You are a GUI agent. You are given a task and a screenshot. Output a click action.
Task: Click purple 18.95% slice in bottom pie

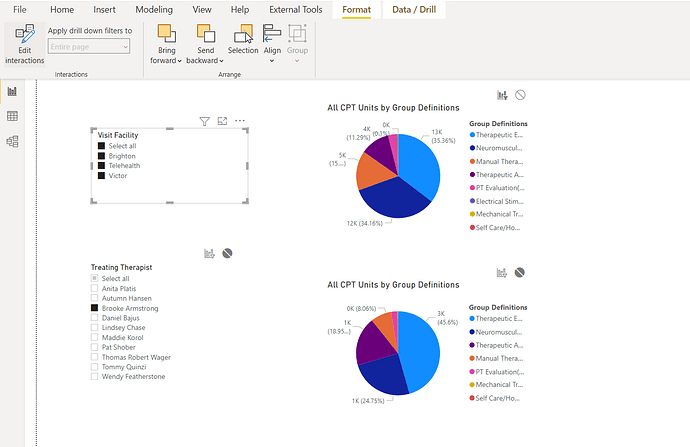click(374, 343)
